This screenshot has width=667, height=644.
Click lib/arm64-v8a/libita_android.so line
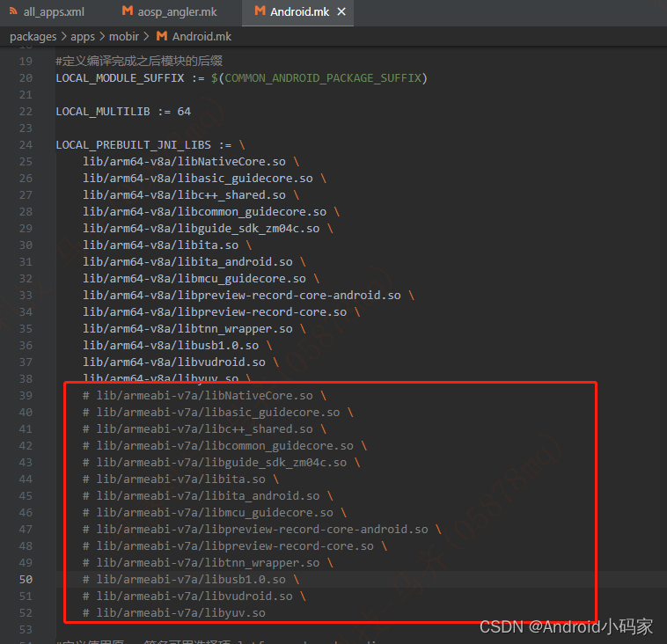[x=194, y=261]
